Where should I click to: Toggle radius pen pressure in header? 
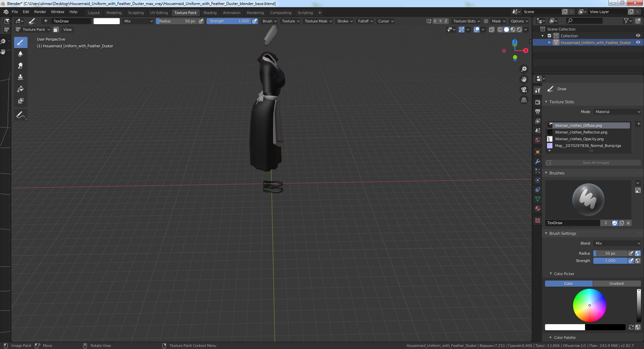pyautogui.click(x=201, y=21)
